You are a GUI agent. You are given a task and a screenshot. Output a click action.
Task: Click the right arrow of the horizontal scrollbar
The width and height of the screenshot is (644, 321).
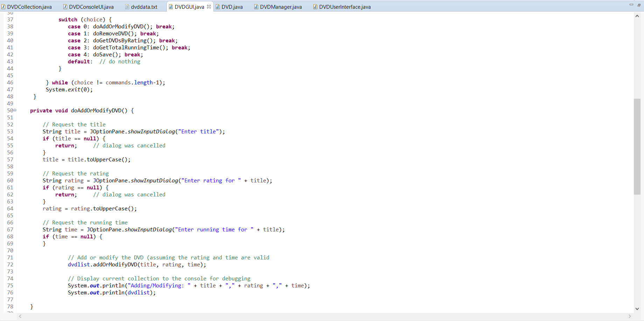(x=630, y=316)
